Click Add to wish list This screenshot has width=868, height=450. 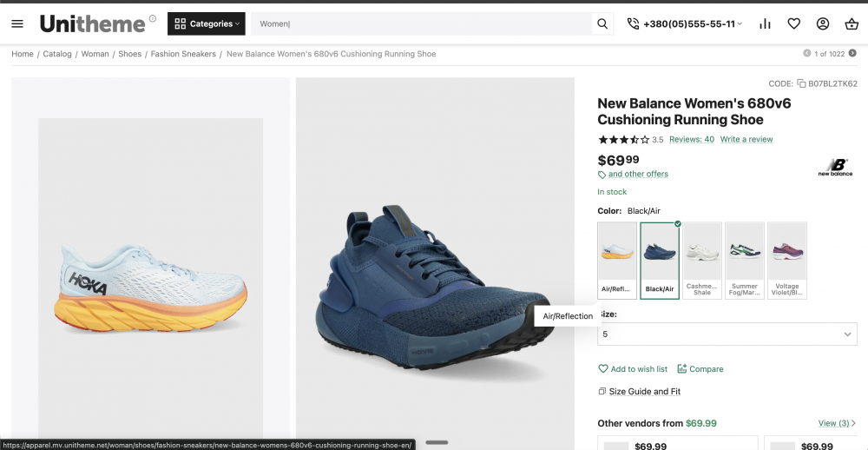633,369
